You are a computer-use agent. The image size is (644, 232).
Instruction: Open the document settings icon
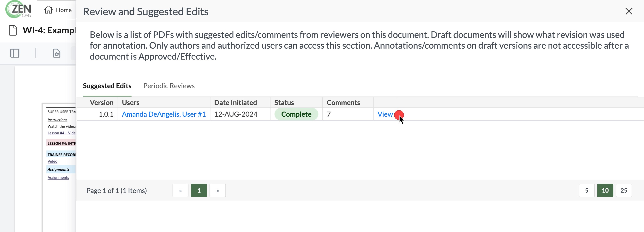(57, 53)
